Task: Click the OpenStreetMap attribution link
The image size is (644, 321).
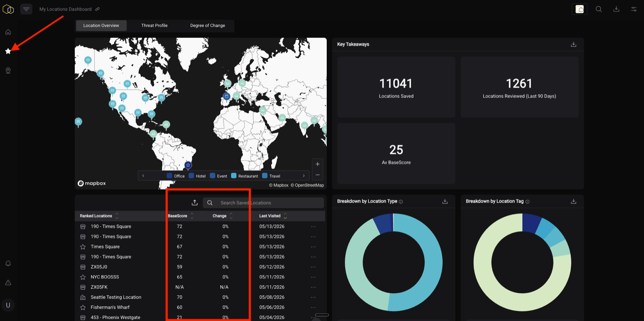Action: point(307,185)
